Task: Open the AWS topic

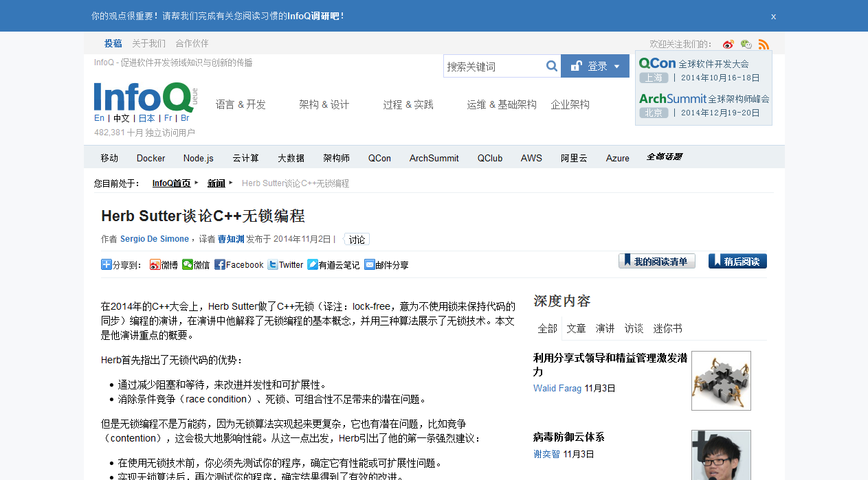Action: (531, 158)
